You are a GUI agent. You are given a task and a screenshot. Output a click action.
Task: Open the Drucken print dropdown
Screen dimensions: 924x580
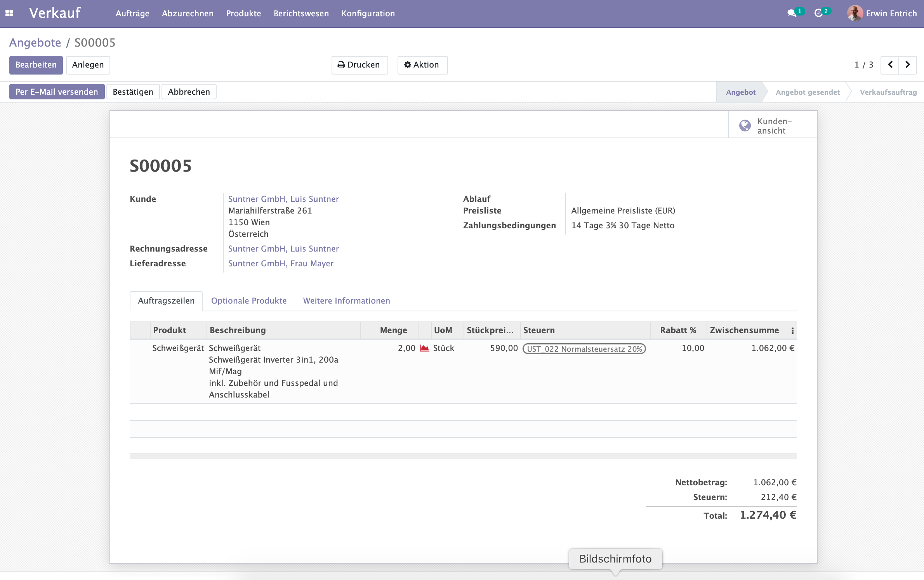(359, 65)
